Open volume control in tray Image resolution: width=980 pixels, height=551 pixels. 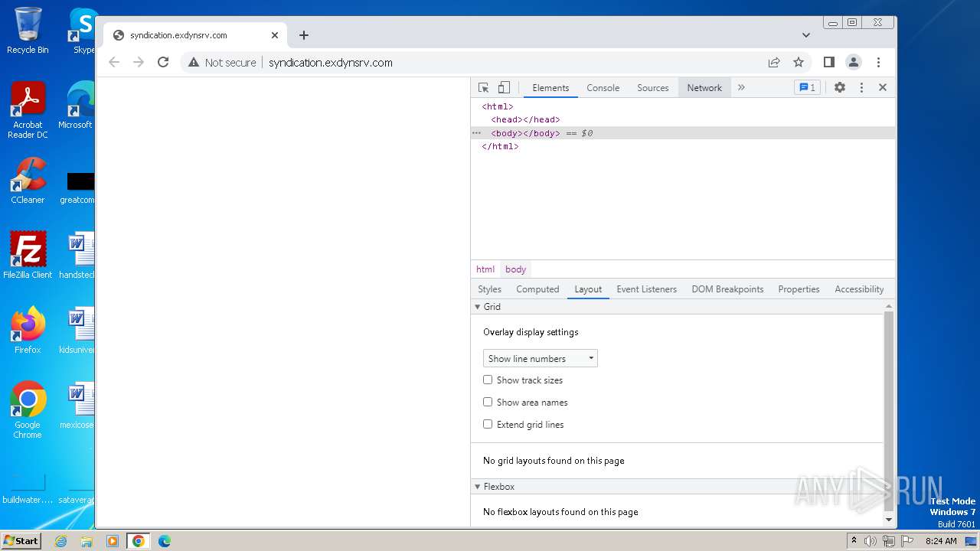871,541
